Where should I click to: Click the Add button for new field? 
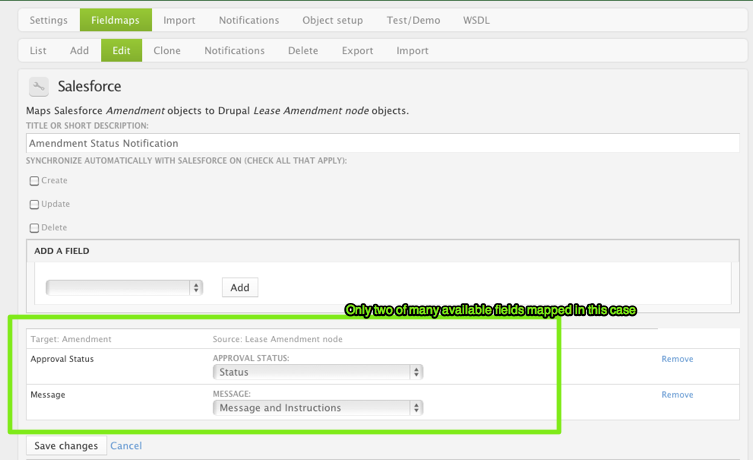coord(240,288)
